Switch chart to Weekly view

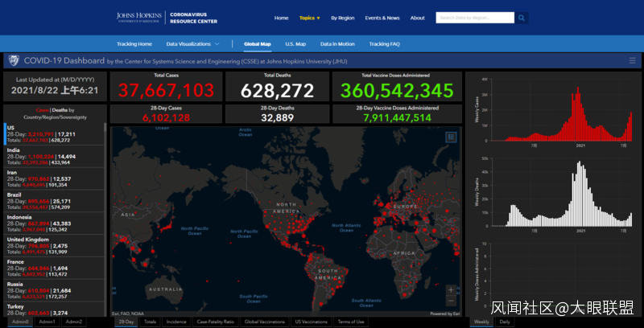tap(481, 322)
